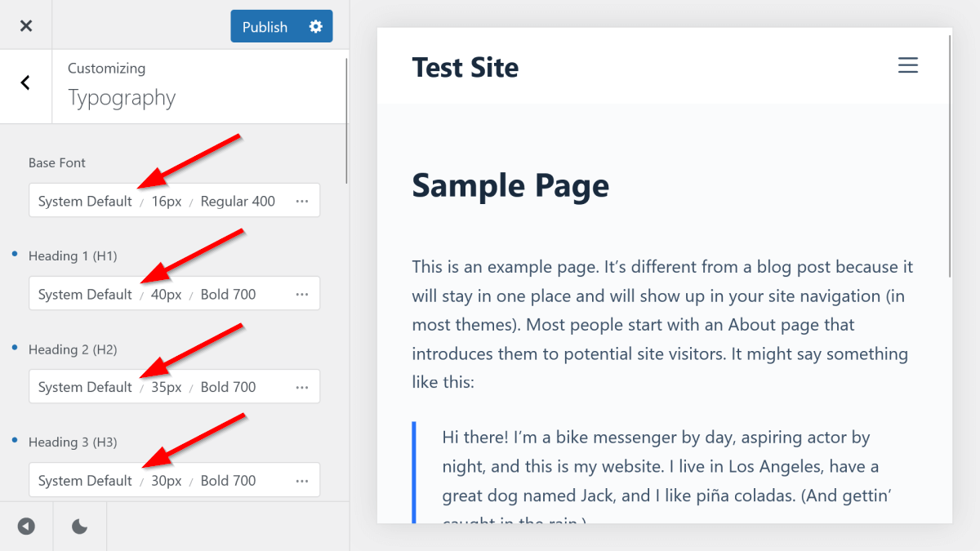
Task: Click the Heading 3 (H3) label
Action: [73, 442]
